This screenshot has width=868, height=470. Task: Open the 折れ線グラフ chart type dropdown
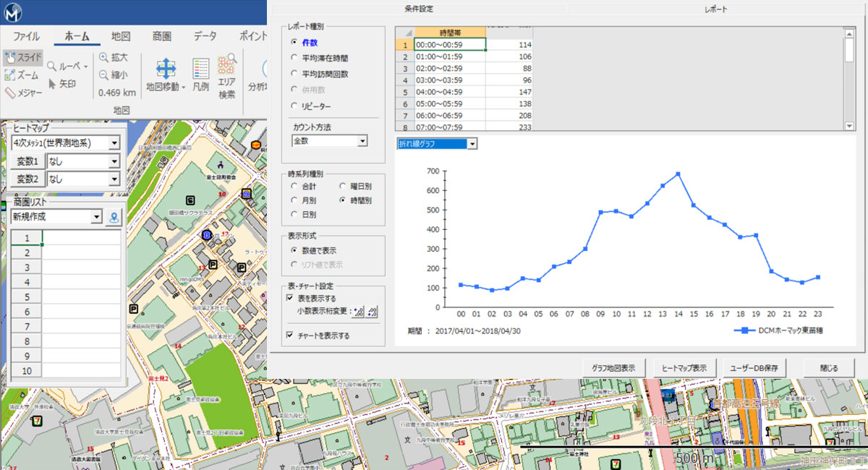(x=472, y=144)
